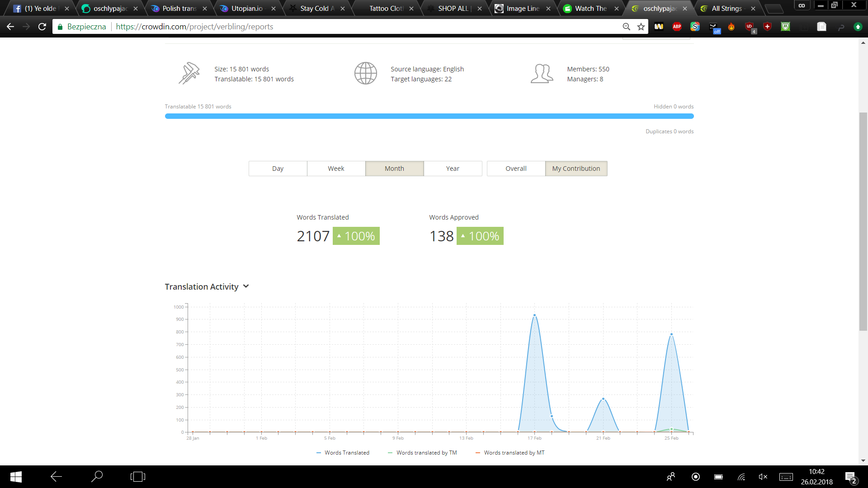Open the touch keyboard from tray
This screenshot has width=868, height=488.
786,477
